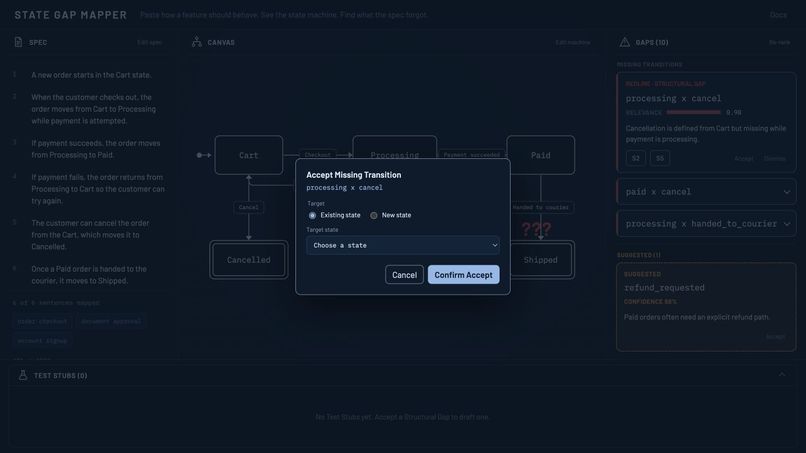806x453 pixels.
Task: Click the 'Test Stubs (0)' heading
Action: tap(61, 375)
